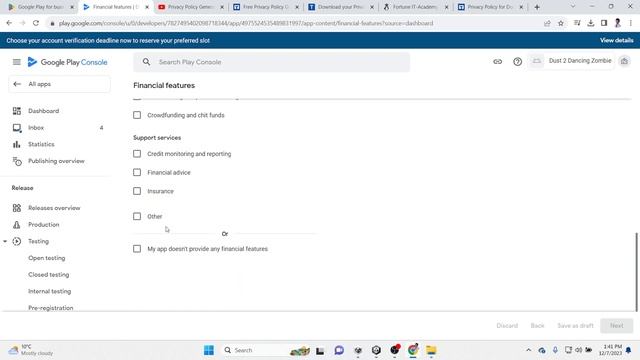The width and height of the screenshot is (640, 360).
Task: Click the Publishing overview icon
Action: [x=17, y=161]
